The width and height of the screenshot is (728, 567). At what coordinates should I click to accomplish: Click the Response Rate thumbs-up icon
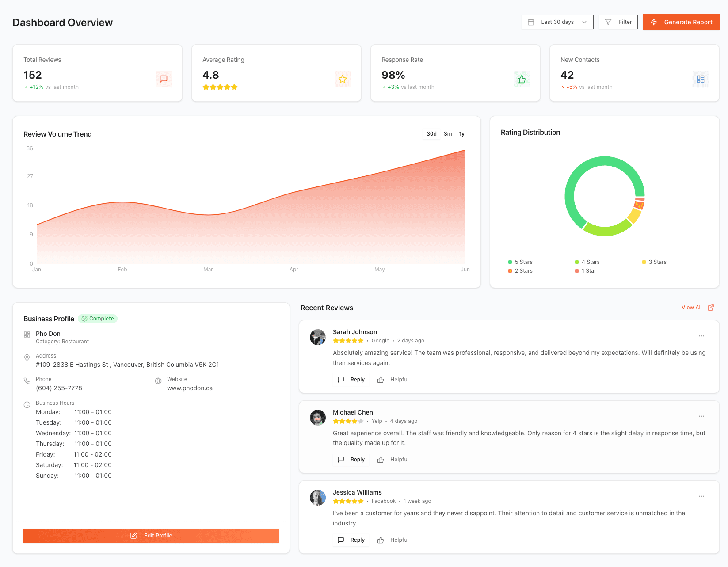pos(522,79)
